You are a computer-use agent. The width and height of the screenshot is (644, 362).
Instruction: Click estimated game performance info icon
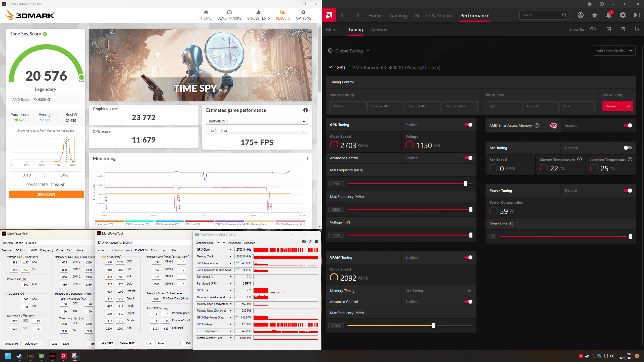coord(305,110)
